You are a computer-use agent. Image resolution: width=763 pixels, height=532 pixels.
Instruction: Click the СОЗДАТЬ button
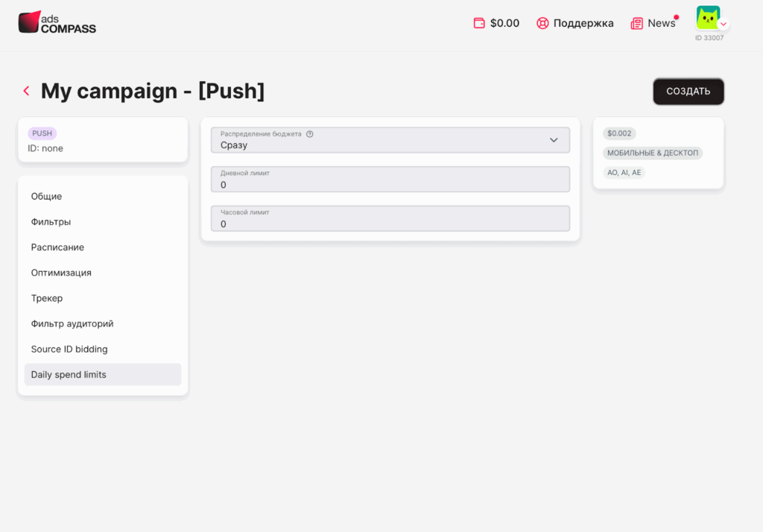click(688, 92)
